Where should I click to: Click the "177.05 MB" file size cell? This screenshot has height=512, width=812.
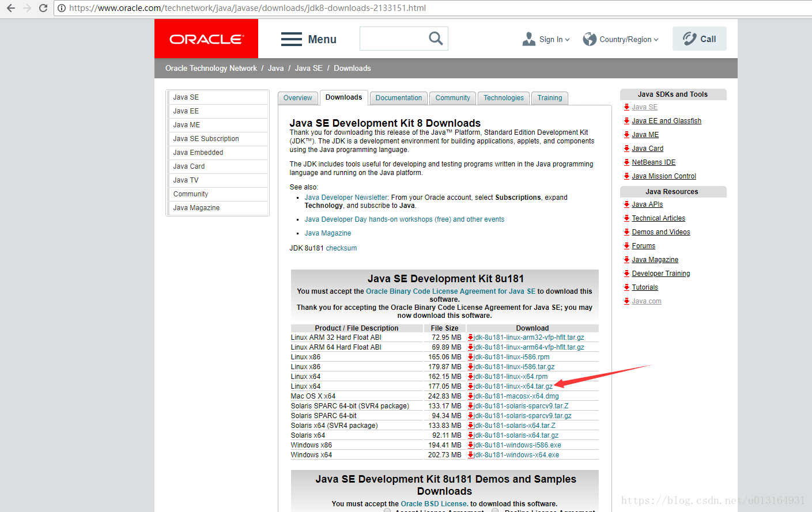coord(445,386)
